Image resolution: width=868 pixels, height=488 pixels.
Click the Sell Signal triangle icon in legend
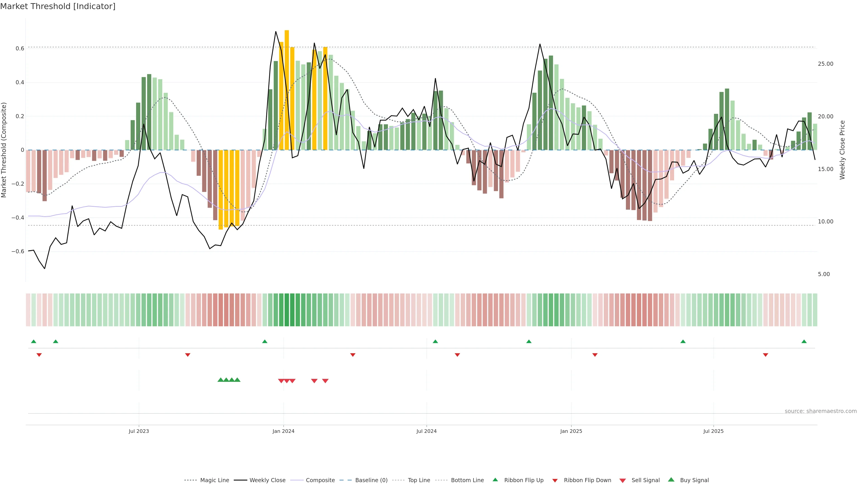pos(623,480)
